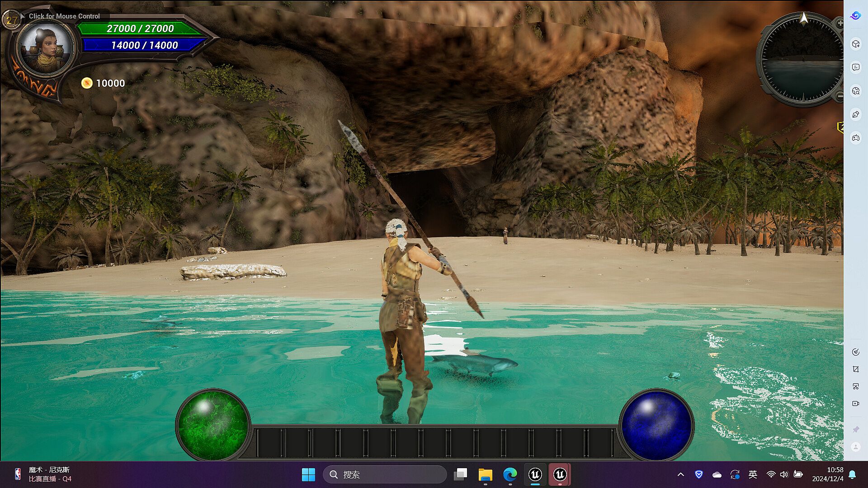Toggle sound via the volume tray icon
868x488 pixels.
784,474
